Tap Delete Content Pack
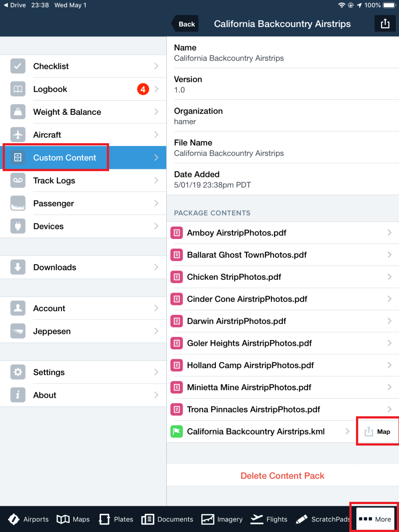Image resolution: width=399 pixels, height=532 pixels. pos(282,476)
